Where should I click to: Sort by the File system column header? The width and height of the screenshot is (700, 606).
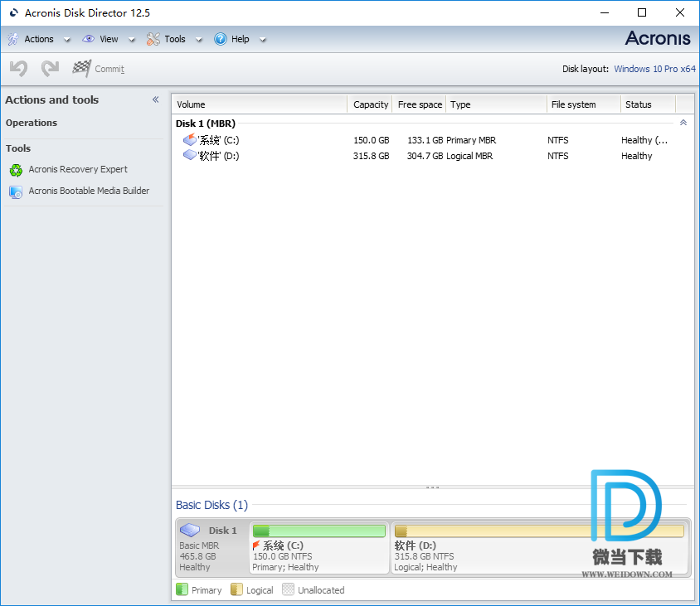pos(584,104)
